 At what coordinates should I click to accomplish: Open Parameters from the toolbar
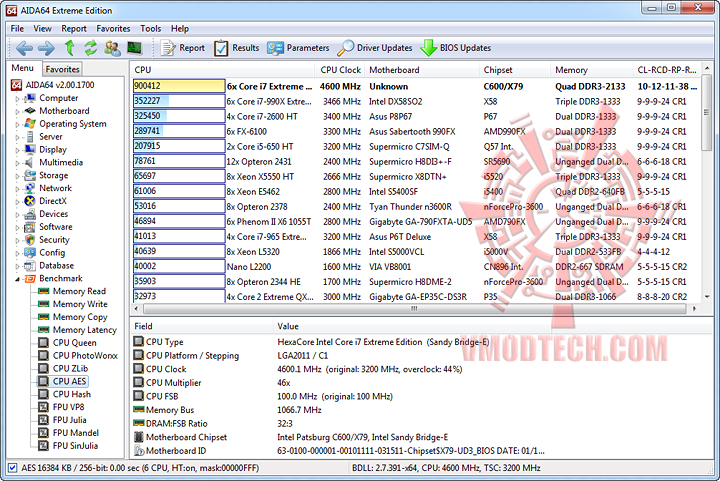(x=298, y=48)
